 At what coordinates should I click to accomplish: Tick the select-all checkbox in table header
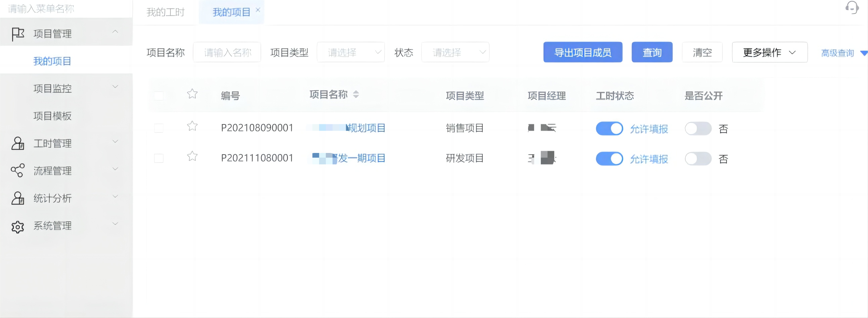click(159, 96)
